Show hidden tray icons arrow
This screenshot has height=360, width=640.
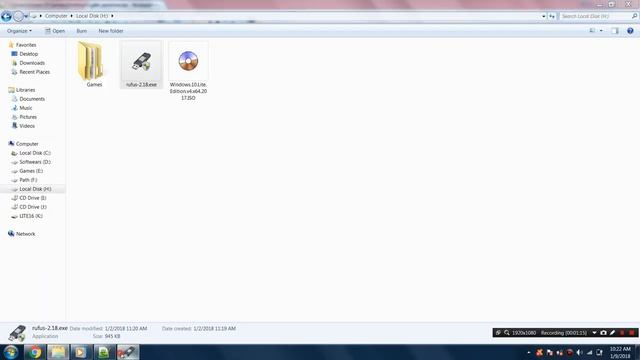tap(529, 352)
